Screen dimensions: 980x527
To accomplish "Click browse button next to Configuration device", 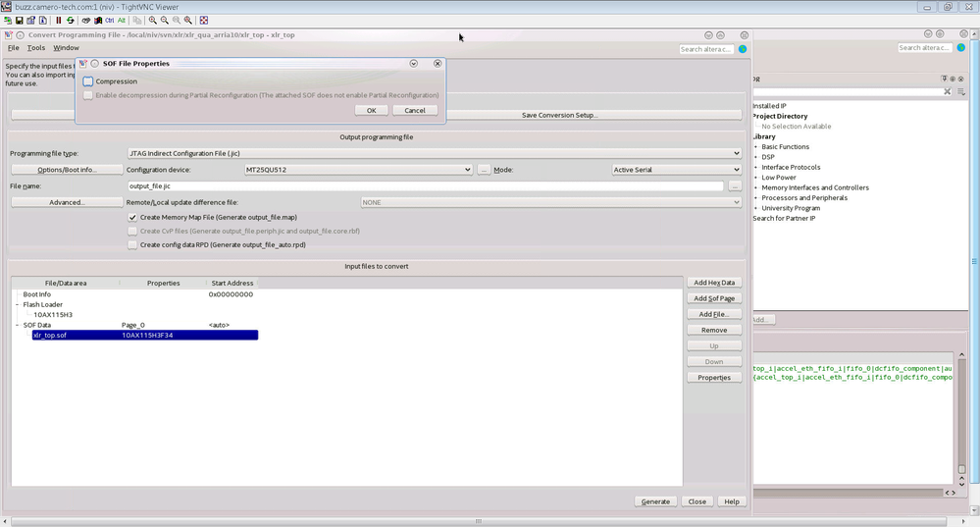I will tap(484, 170).
